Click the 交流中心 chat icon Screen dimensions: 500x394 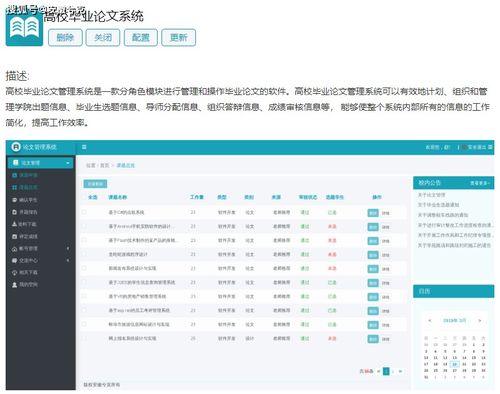[x=14, y=260]
